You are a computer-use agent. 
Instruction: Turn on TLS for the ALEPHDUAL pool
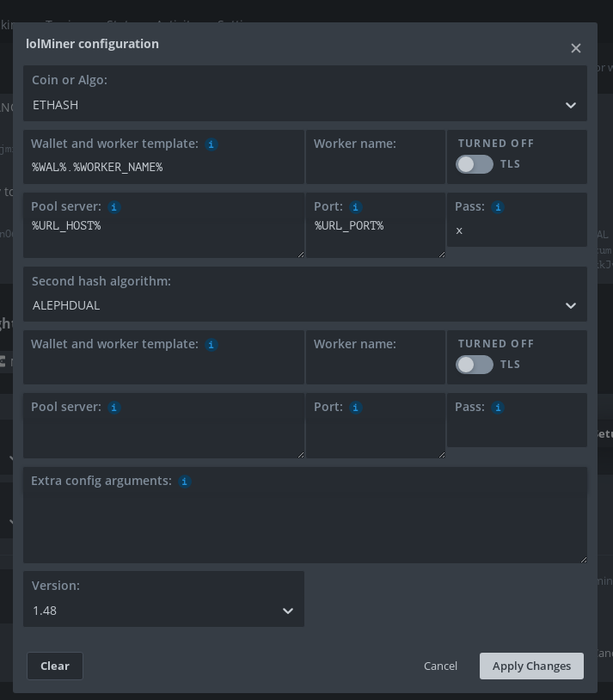tap(474, 365)
